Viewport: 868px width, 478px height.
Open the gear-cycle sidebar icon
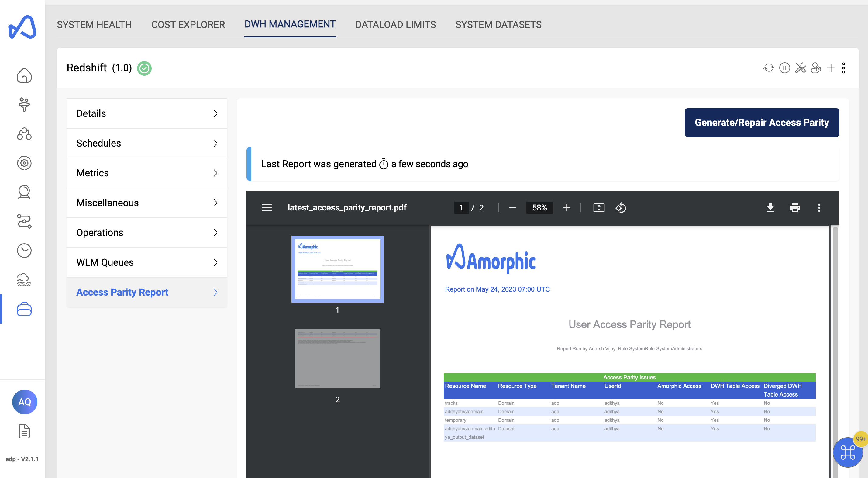[24, 163]
